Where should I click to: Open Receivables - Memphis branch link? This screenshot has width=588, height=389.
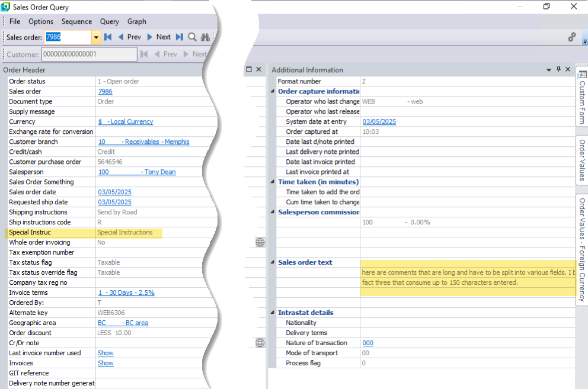click(x=143, y=142)
